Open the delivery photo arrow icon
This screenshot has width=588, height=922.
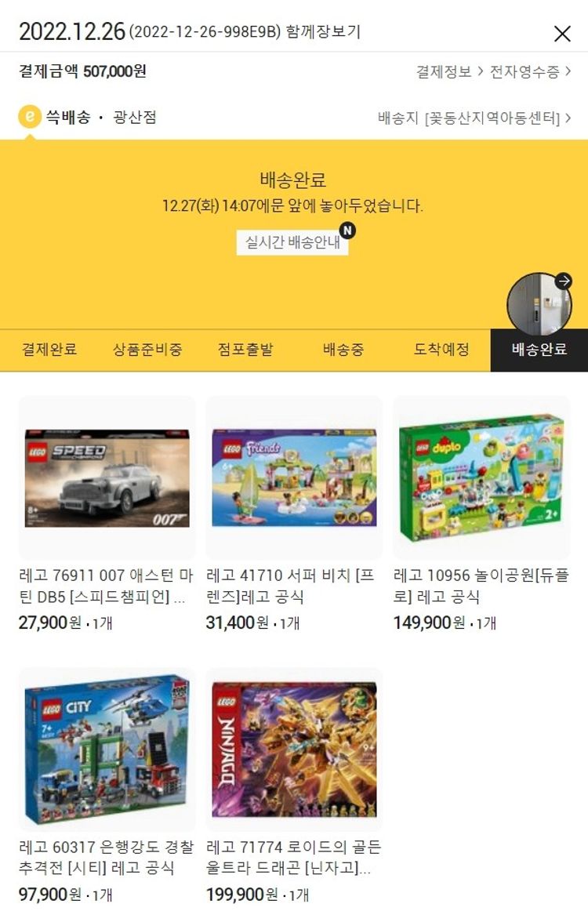[x=563, y=281]
